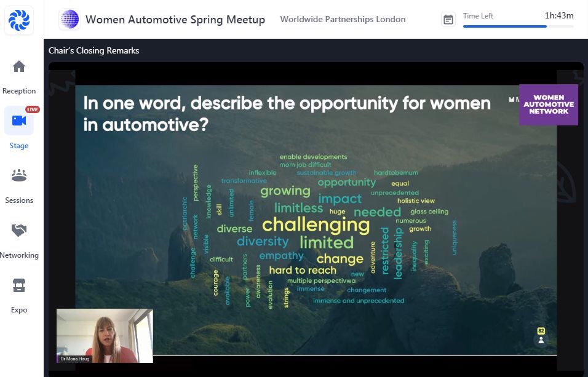The height and width of the screenshot is (377, 588).
Task: Click the word 'changement' in cloud
Action: [x=367, y=290]
